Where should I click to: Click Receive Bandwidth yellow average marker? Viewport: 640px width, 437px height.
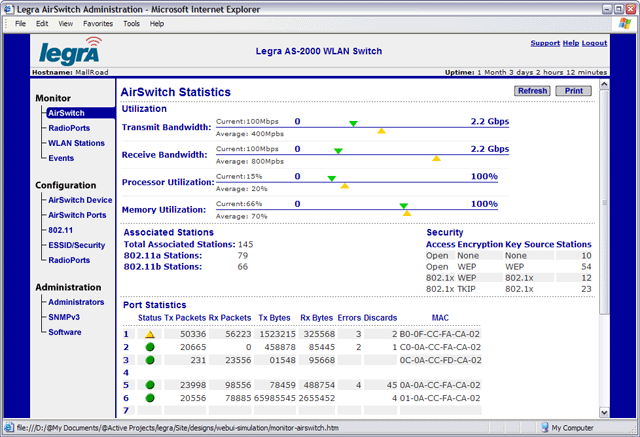click(436, 158)
